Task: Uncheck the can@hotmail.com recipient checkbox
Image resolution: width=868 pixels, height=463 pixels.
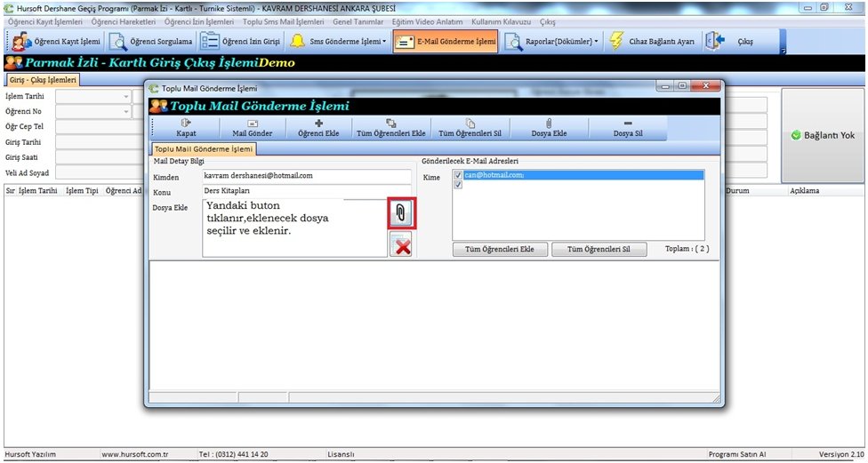Action: (x=458, y=176)
